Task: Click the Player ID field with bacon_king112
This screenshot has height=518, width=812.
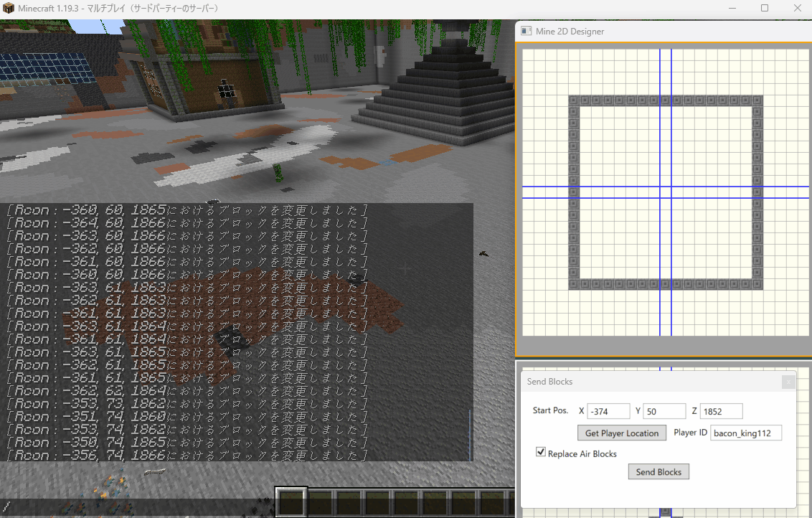Action: [746, 433]
